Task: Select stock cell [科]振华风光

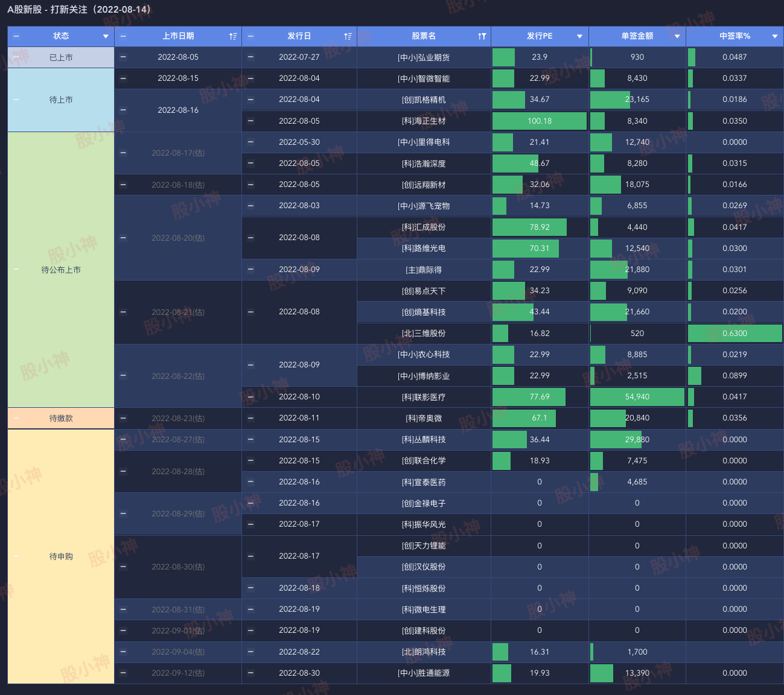Action: pyautogui.click(x=424, y=524)
